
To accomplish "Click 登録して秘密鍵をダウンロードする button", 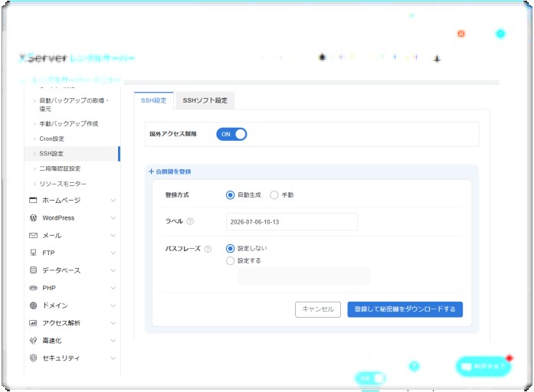I will 405,309.
